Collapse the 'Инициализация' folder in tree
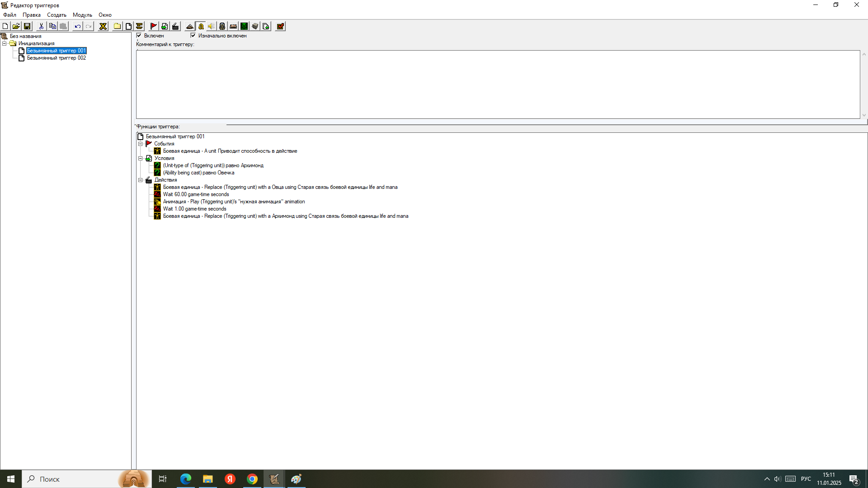Screen dimensions: 868x488 (5, 43)
